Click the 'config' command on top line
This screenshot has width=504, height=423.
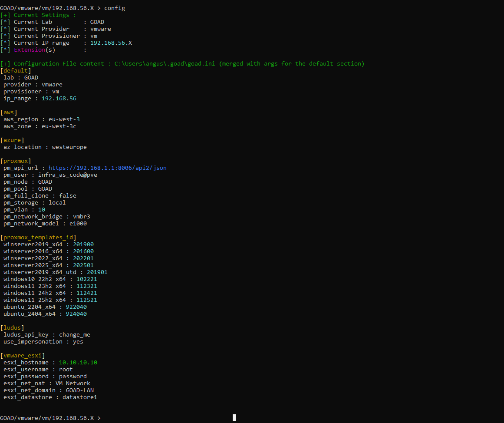click(x=115, y=8)
